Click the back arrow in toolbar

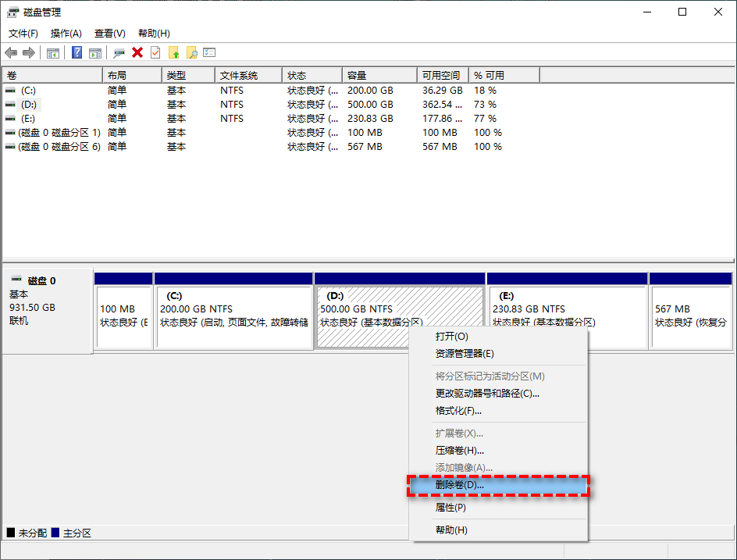coord(11,52)
